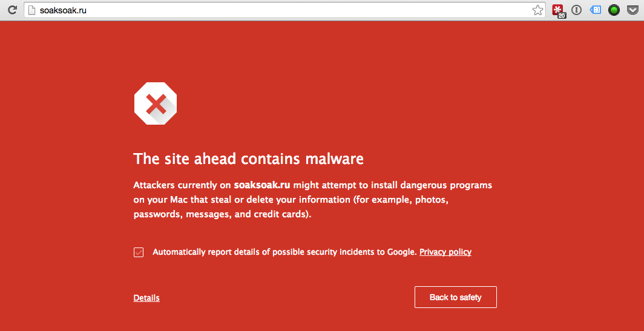Reload the page with the refresh icon

(11, 10)
